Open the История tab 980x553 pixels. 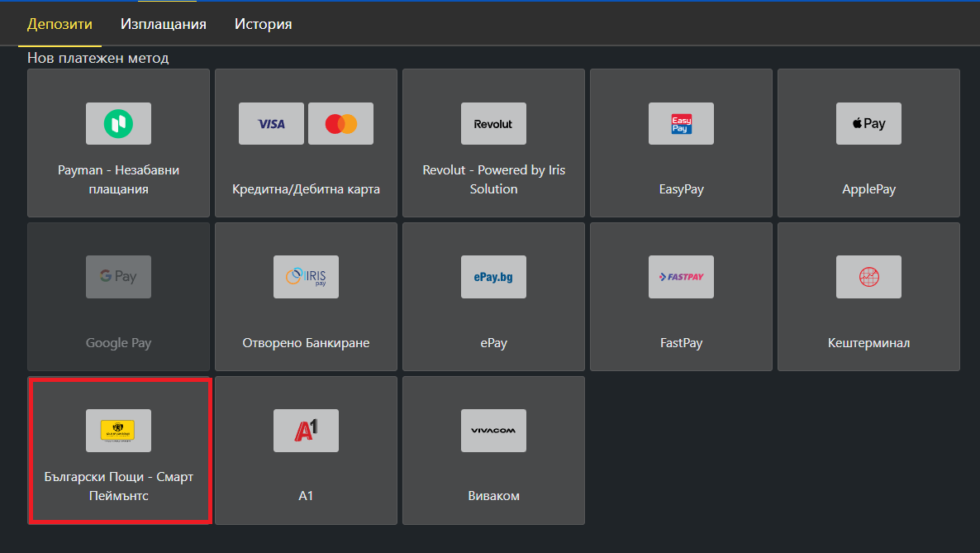point(263,24)
